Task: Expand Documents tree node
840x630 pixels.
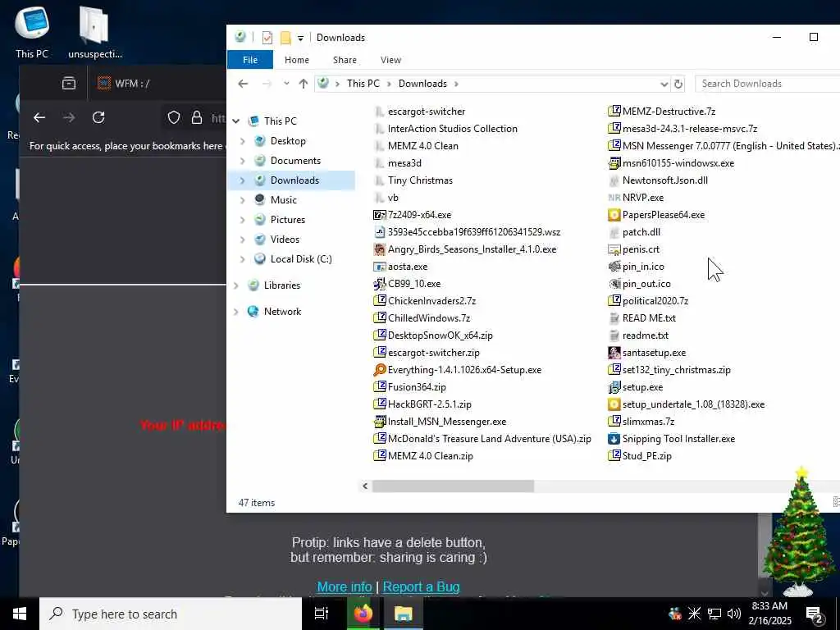Action: coord(243,161)
